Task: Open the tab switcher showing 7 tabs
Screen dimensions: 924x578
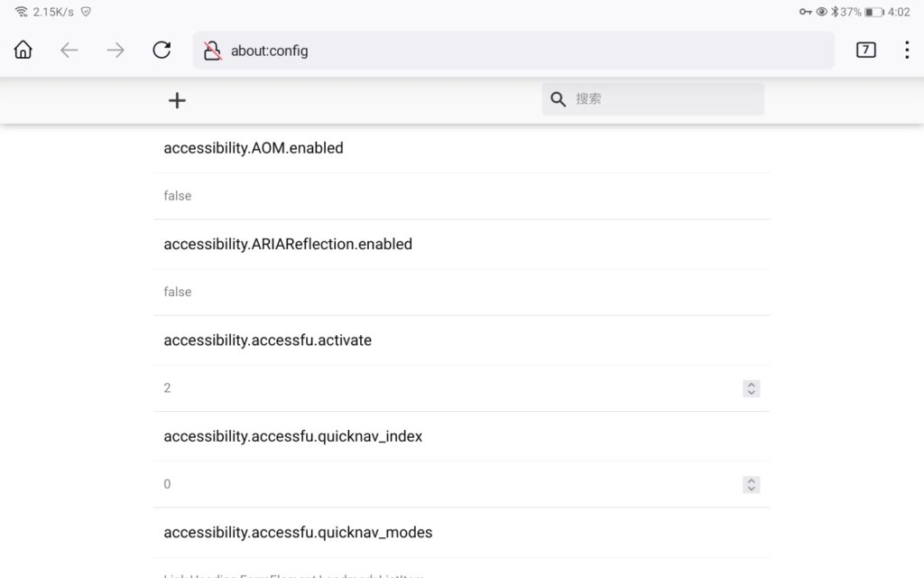Action: (x=865, y=51)
